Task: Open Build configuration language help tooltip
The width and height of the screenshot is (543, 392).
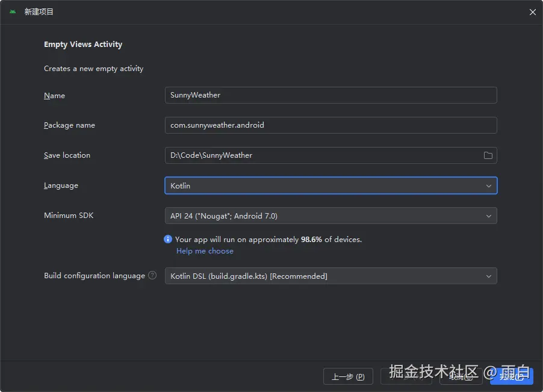Action: coord(152,275)
